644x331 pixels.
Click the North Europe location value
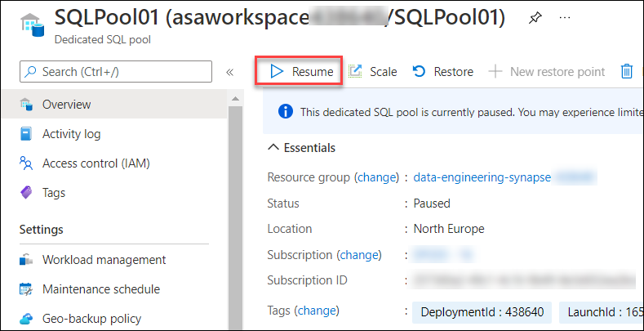coord(449,229)
